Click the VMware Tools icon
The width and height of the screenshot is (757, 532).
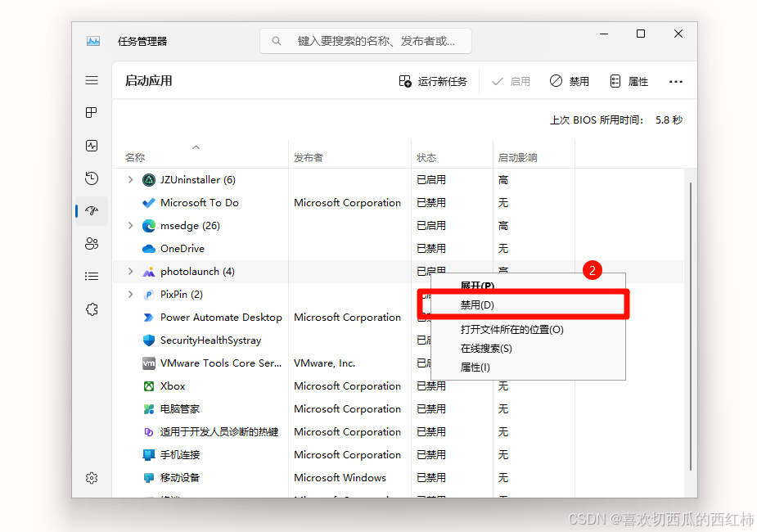[149, 363]
